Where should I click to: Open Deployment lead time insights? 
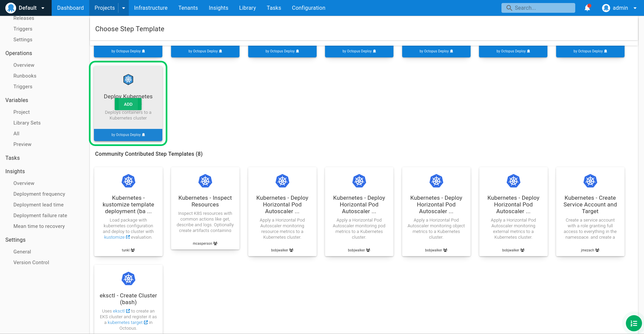pyautogui.click(x=39, y=205)
